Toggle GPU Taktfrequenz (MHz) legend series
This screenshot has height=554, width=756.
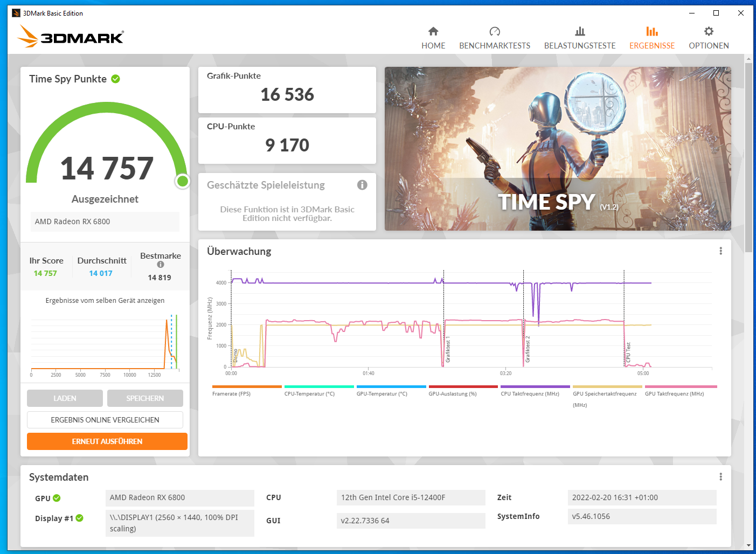[681, 391]
